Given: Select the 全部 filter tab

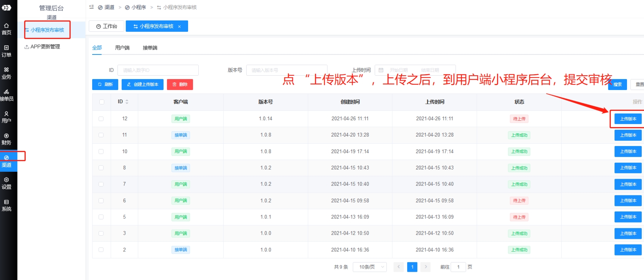Looking at the screenshot, I should click(97, 48).
